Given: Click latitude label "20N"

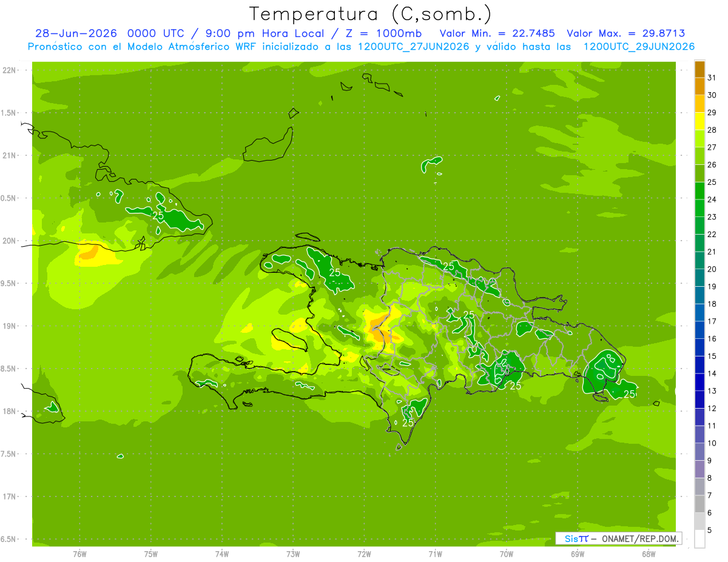Looking at the screenshot, I should coord(10,241).
